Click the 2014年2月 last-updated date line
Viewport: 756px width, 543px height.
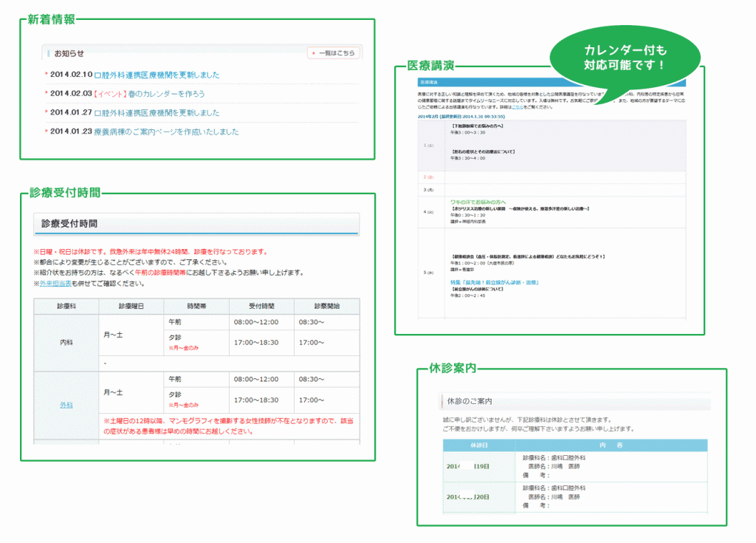tap(461, 116)
